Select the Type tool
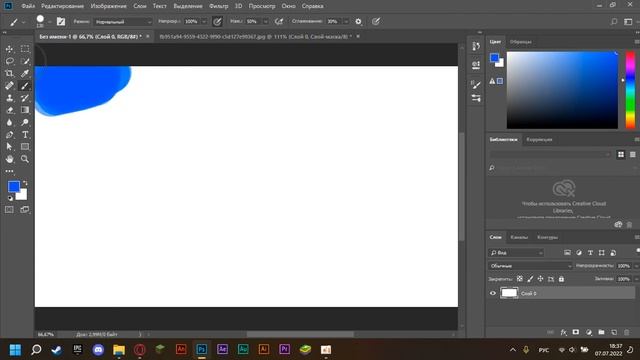 click(x=25, y=135)
